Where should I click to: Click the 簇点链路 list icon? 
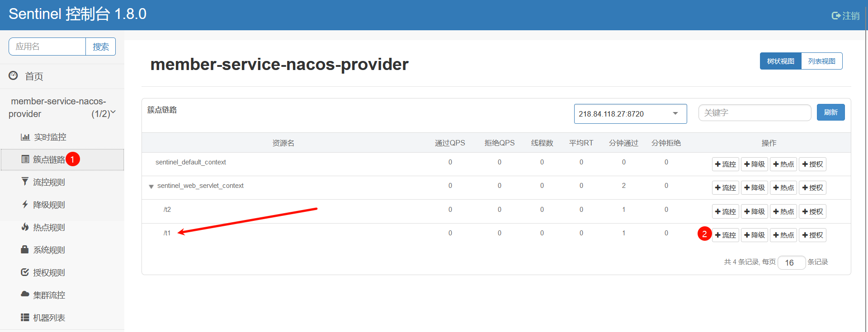(25, 159)
